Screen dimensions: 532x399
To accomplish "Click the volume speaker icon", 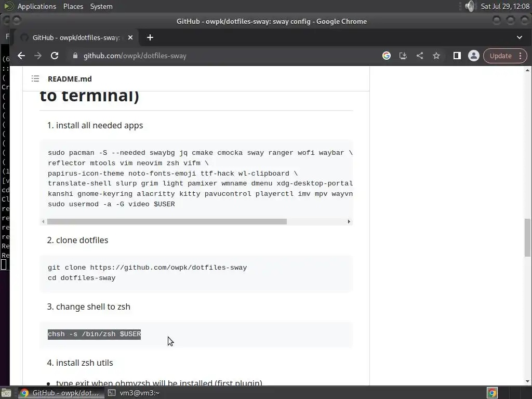I will [x=470, y=6].
